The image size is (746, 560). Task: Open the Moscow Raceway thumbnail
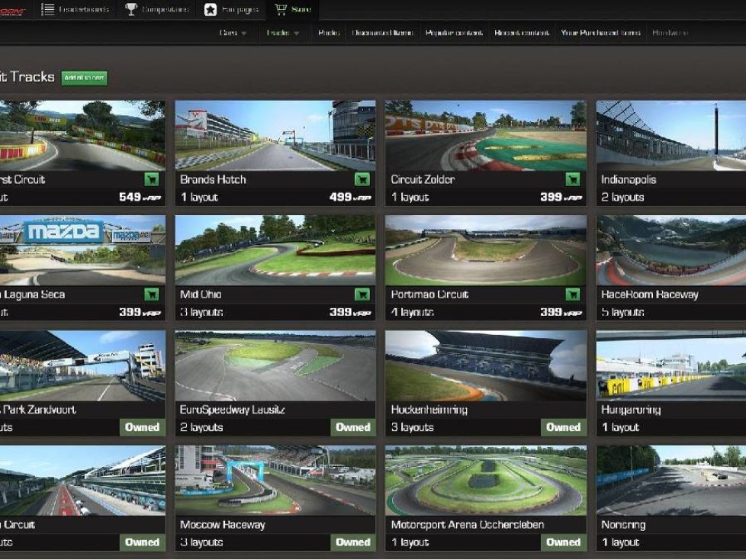(x=275, y=481)
